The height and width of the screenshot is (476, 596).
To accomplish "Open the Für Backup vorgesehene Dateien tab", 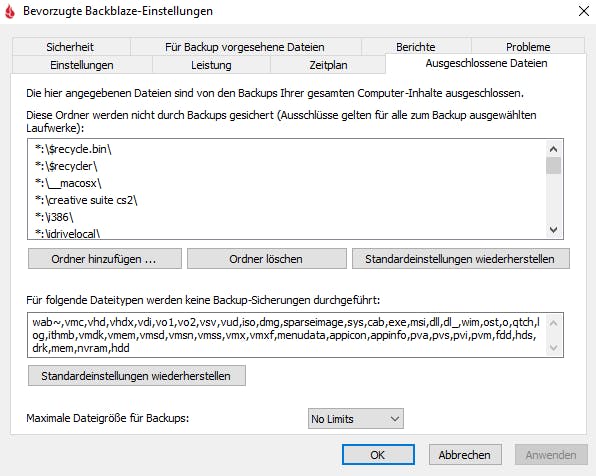I will 245,47.
